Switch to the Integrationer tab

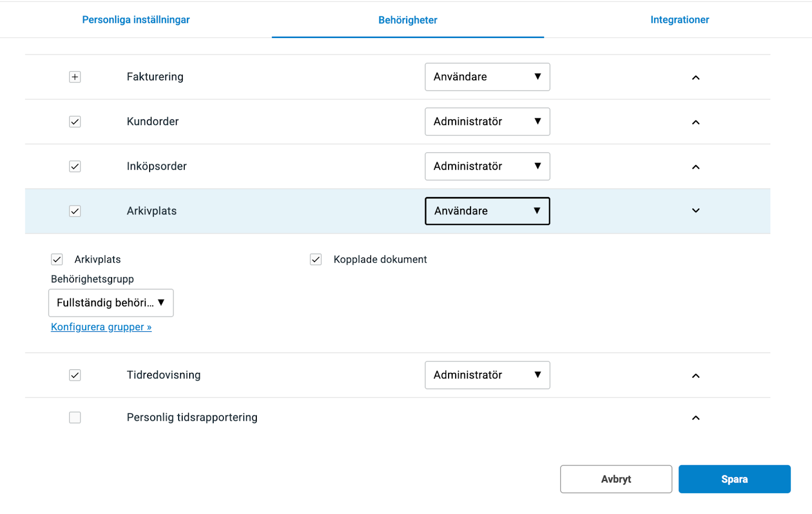[x=680, y=20]
